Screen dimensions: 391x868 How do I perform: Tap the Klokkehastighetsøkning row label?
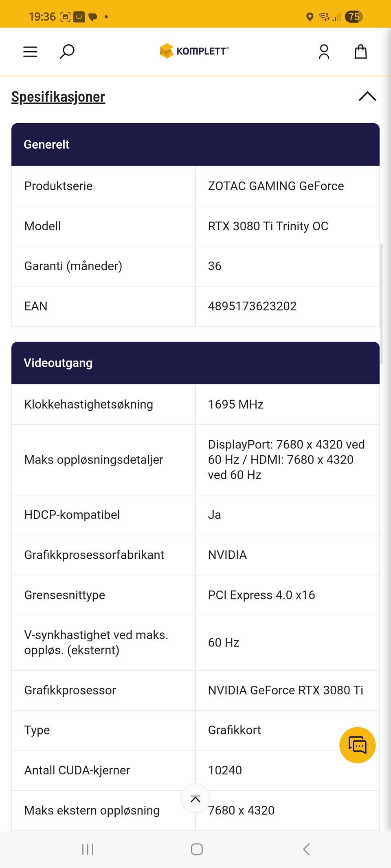click(x=89, y=404)
